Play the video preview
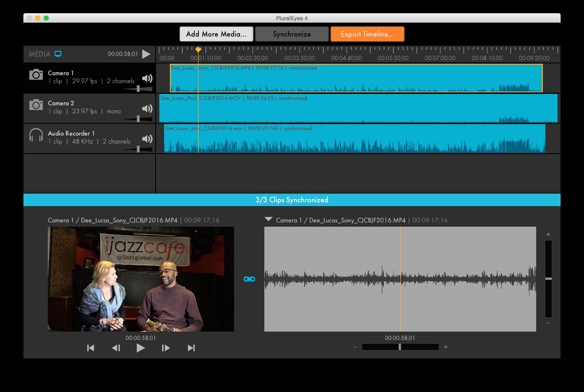 (141, 348)
